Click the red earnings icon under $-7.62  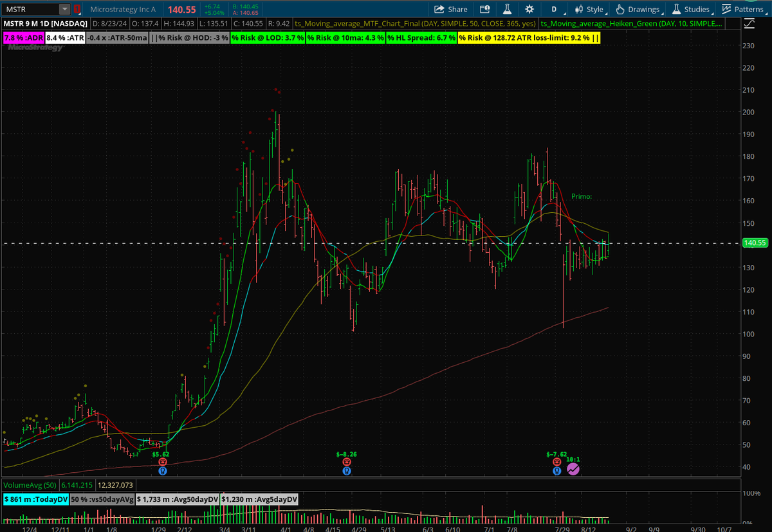pos(557,461)
